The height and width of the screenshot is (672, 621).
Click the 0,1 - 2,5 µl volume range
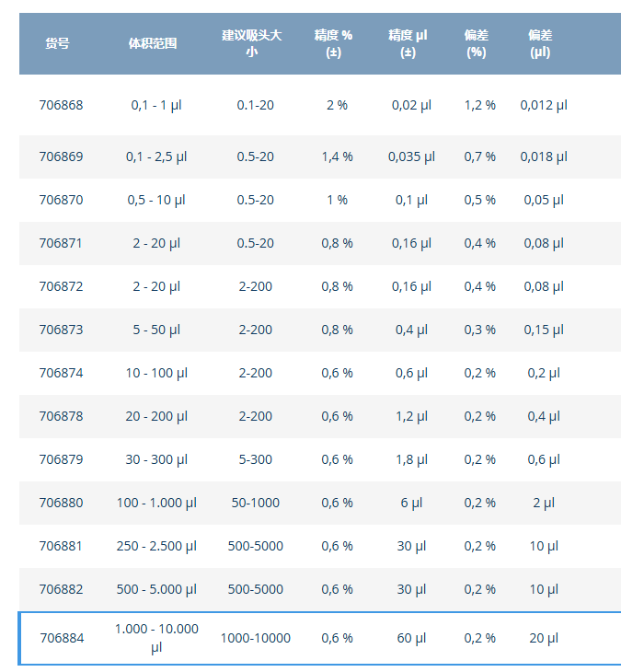tap(156, 156)
